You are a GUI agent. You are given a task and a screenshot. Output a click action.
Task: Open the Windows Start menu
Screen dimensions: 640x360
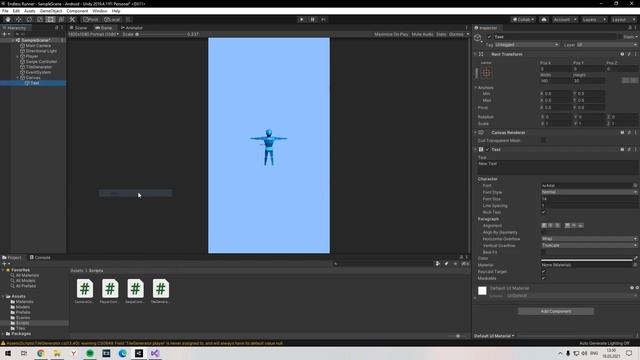click(x=8, y=353)
